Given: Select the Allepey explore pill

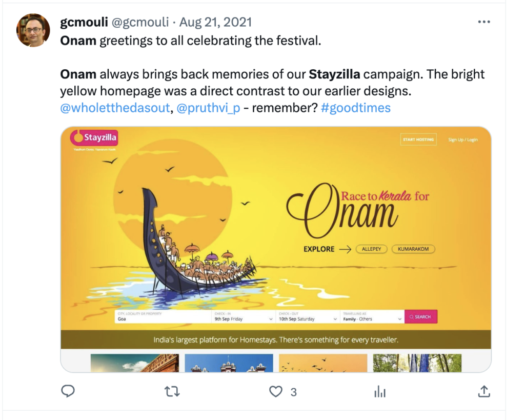Looking at the screenshot, I should [x=371, y=249].
